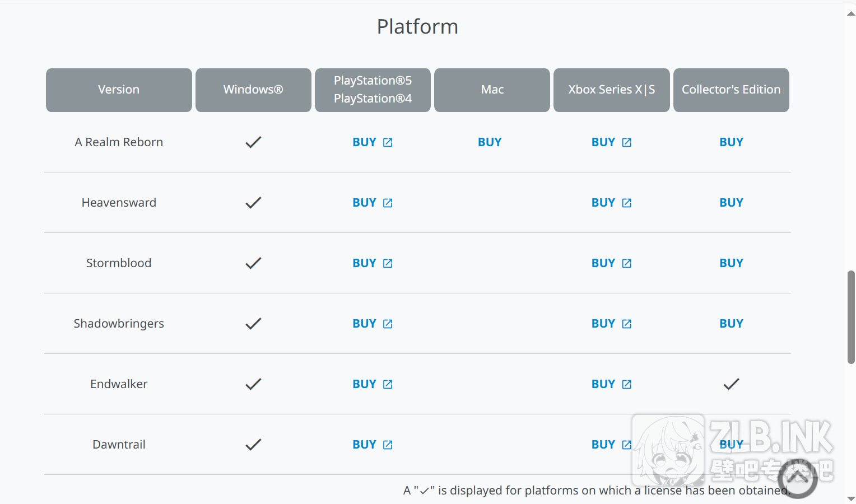Buy Shadowbringers for PlayStation
856x504 pixels.
(365, 324)
